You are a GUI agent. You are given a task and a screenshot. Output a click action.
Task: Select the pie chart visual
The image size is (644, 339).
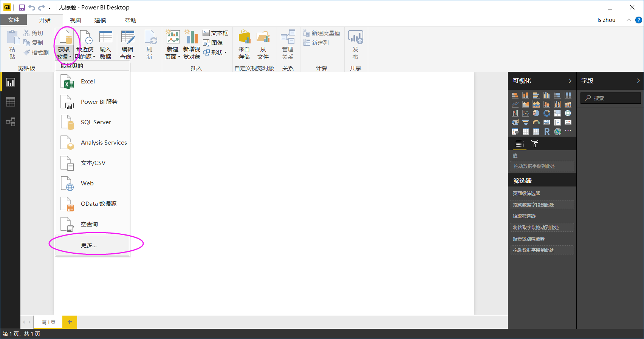536,113
